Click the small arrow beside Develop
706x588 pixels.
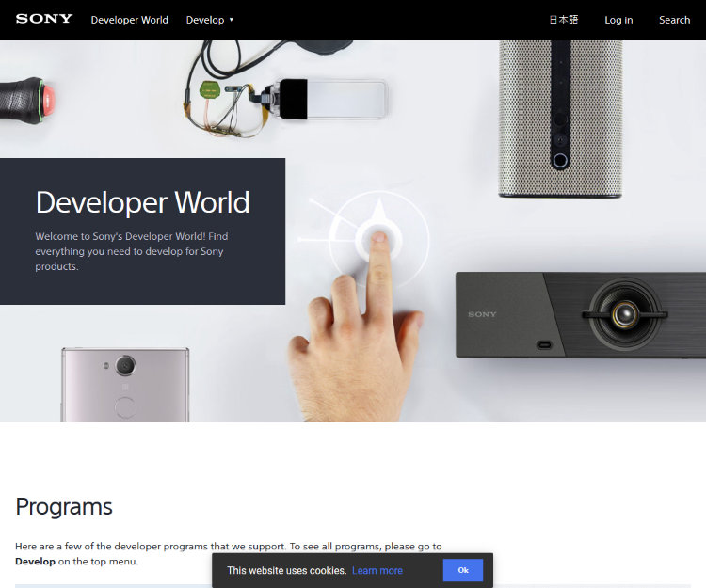click(232, 20)
